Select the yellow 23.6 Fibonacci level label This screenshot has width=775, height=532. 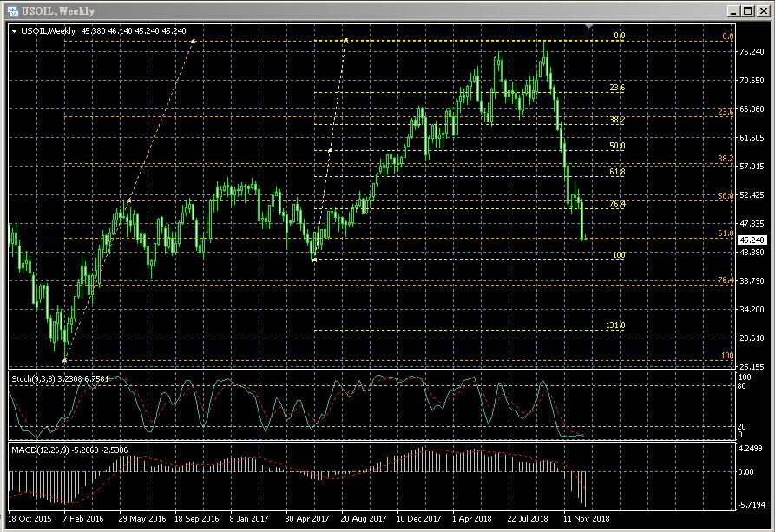coord(616,89)
